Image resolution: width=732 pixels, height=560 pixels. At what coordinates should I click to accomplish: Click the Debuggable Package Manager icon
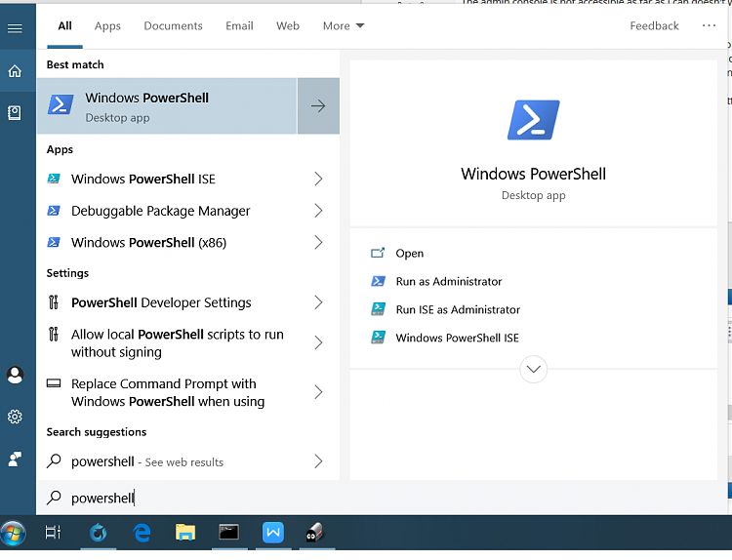click(x=54, y=211)
